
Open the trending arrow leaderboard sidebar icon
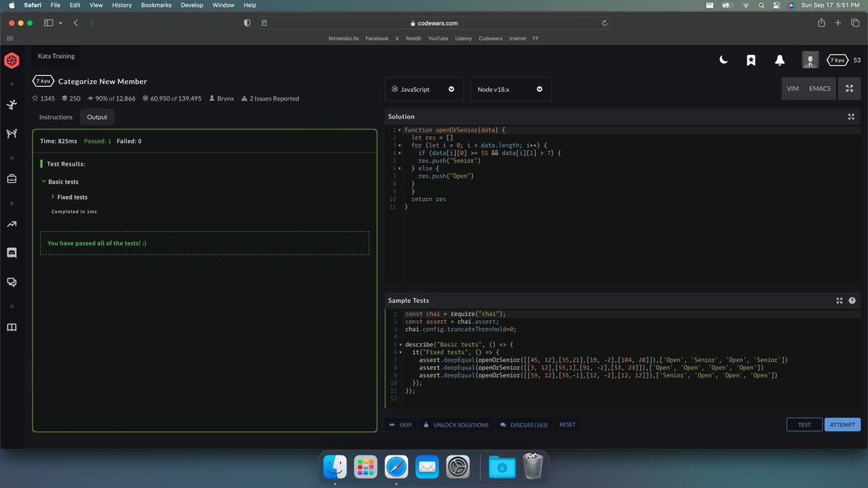pyautogui.click(x=12, y=224)
